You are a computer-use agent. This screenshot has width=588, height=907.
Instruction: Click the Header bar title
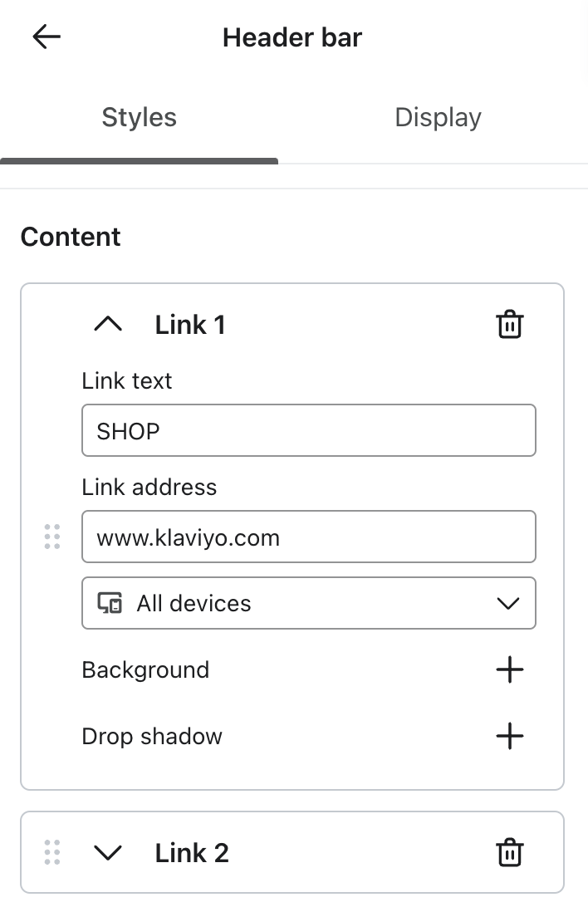[x=292, y=37]
